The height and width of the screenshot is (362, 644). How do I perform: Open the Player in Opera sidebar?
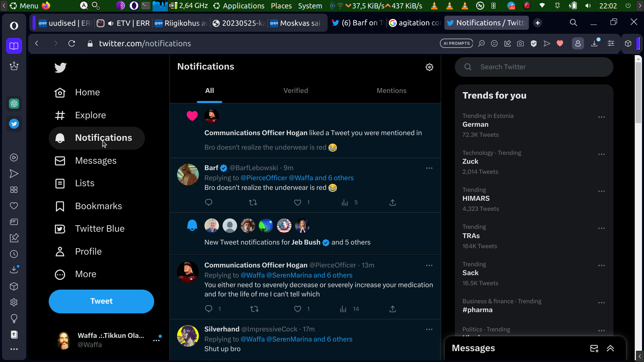[x=14, y=158]
